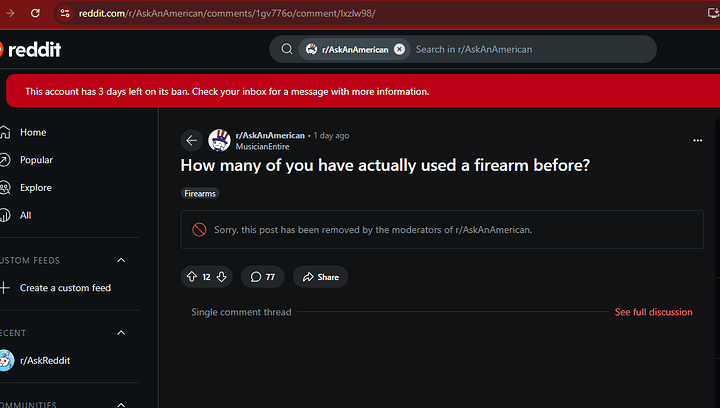Open r/AskReddit from recent list
The width and height of the screenshot is (720, 408).
coord(45,360)
